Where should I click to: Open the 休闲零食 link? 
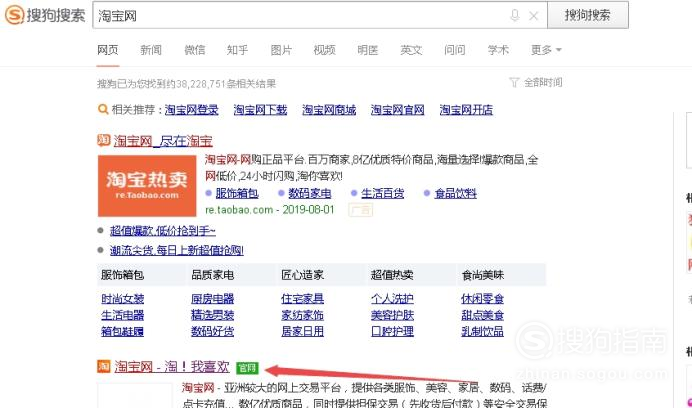[483, 299]
